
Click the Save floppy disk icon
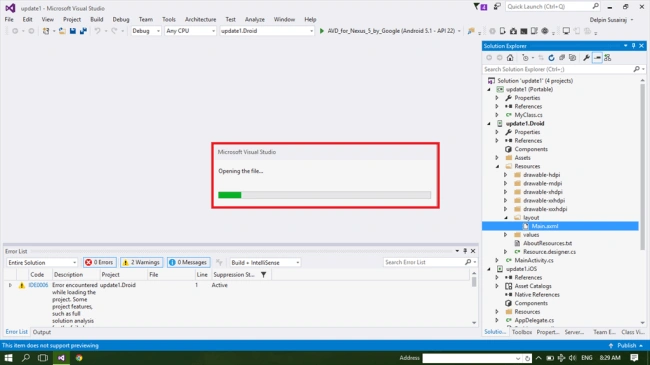click(x=73, y=31)
